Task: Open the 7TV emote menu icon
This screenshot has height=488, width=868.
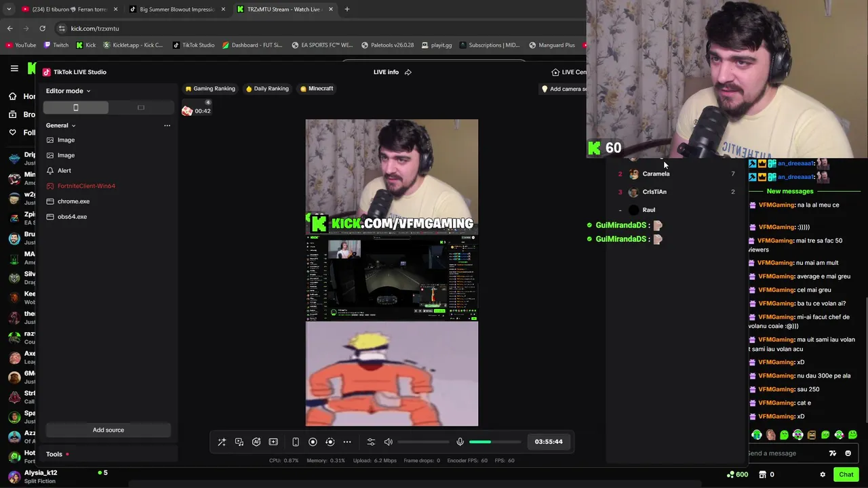Action: [833, 453]
